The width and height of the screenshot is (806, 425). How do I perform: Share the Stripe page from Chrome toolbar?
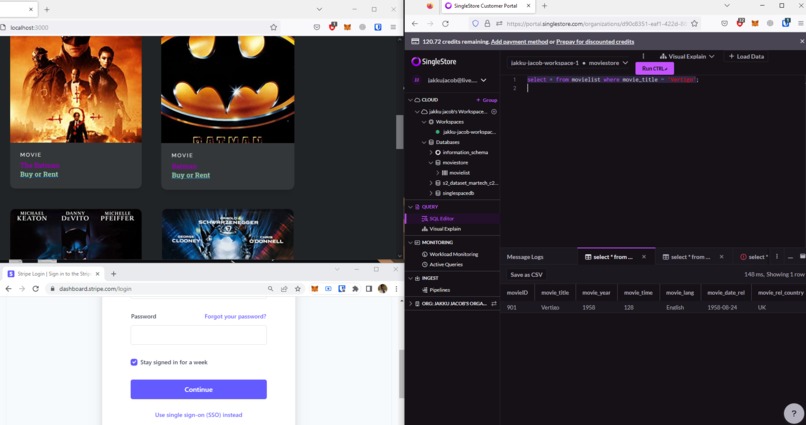point(284,289)
